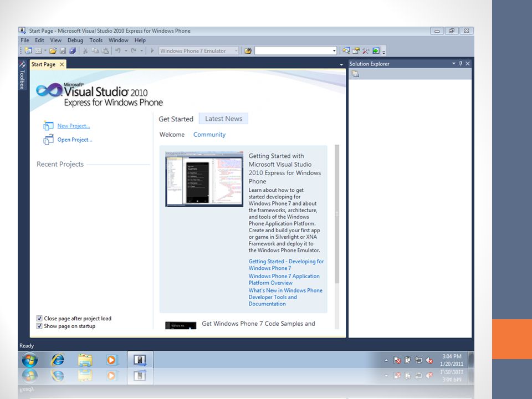This screenshot has height=399, width=532.
Task: Switch to the Get Started tab
Action: pyautogui.click(x=176, y=119)
